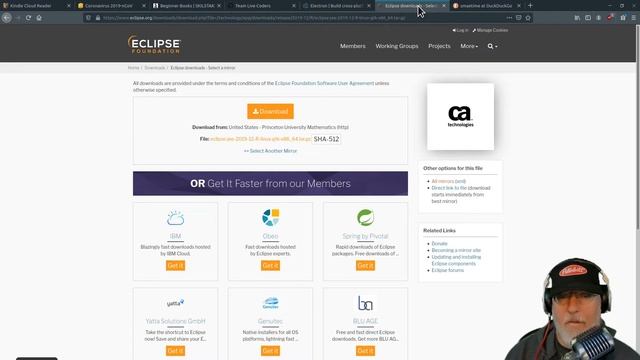This screenshot has width=640, height=360.
Task: Click the page vertical scrollbar
Action: tap(638, 127)
